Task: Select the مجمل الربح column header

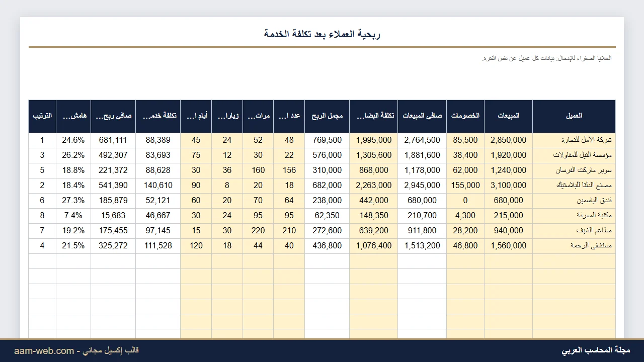Action: point(328,116)
